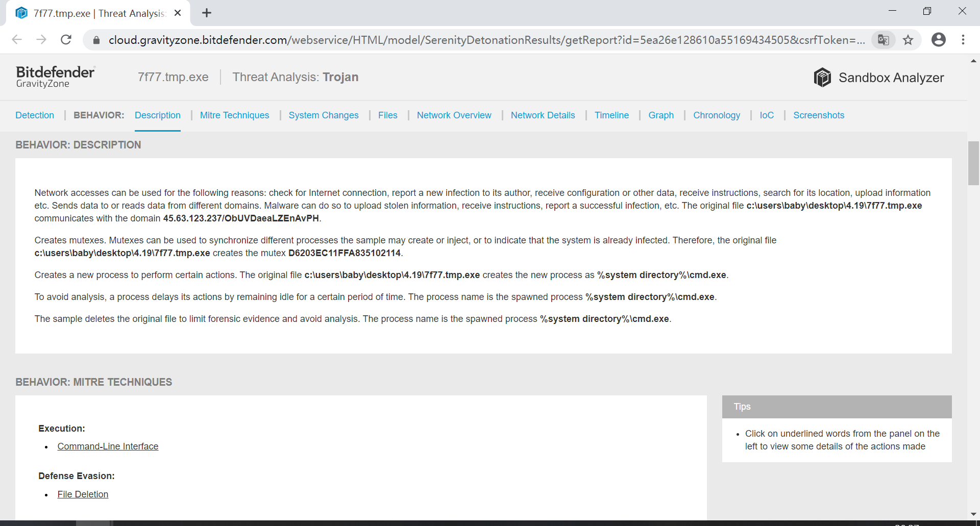Bookmark this page with the star
The width and height of the screenshot is (980, 526).
pyautogui.click(x=908, y=40)
